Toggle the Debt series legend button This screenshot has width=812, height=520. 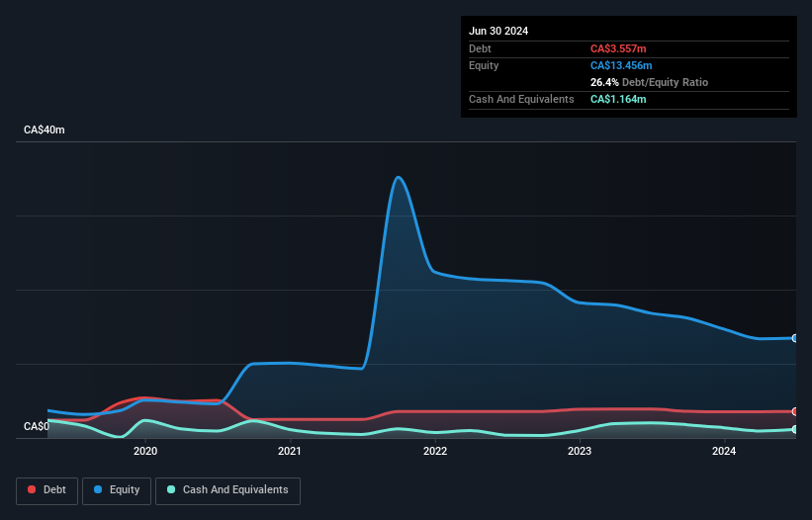tap(47, 490)
